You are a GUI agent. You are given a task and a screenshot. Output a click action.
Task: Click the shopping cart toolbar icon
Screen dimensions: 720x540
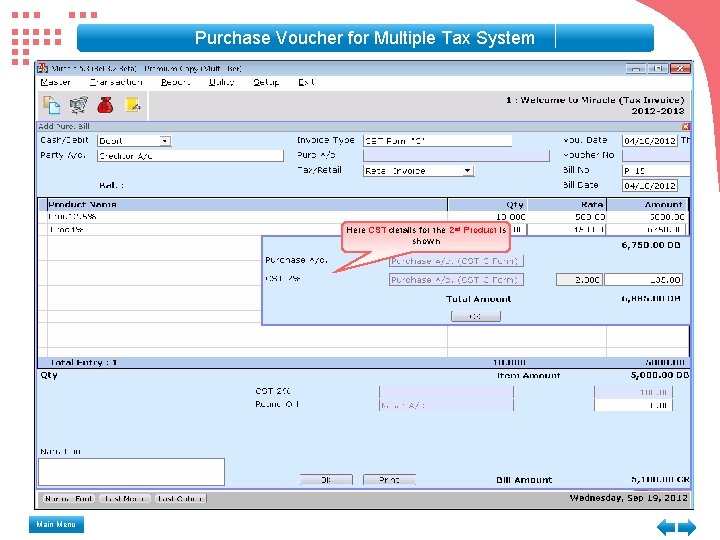[79, 105]
